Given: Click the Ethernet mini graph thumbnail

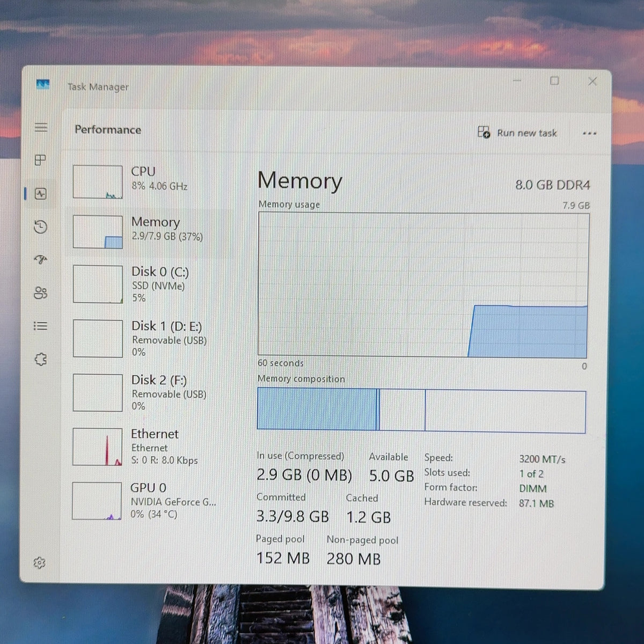Looking at the screenshot, I should click(x=97, y=447).
